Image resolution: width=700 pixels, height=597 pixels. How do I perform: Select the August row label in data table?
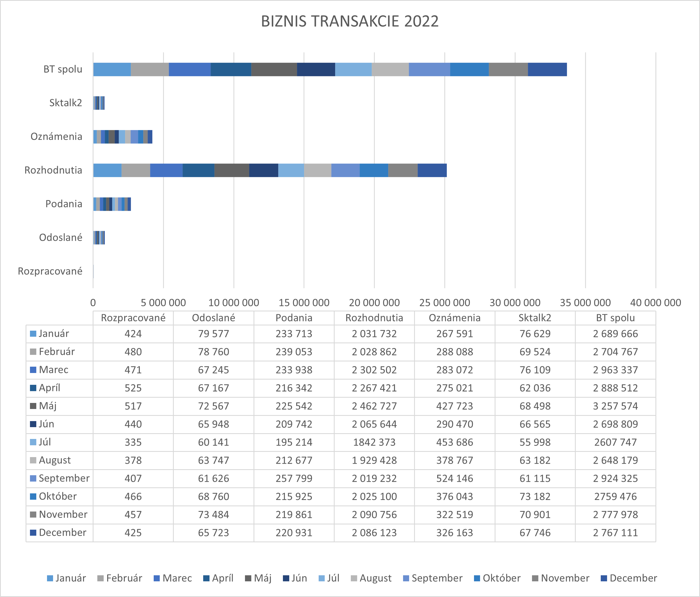(x=55, y=460)
